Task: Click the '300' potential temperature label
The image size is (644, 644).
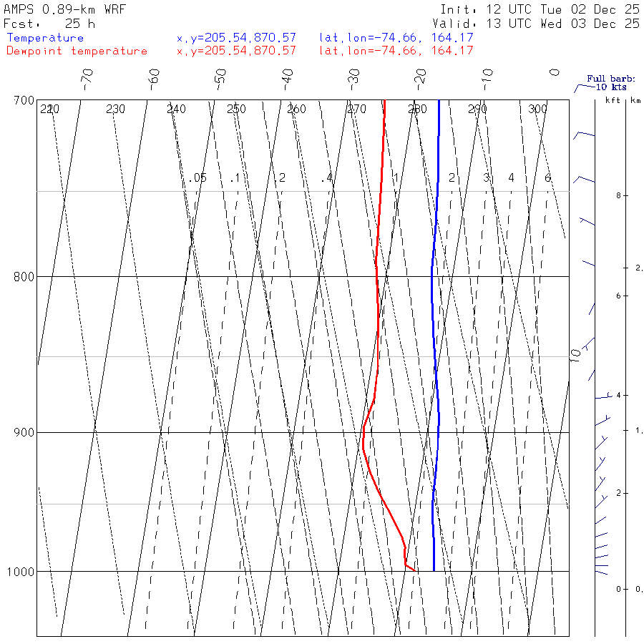Action: point(537,109)
